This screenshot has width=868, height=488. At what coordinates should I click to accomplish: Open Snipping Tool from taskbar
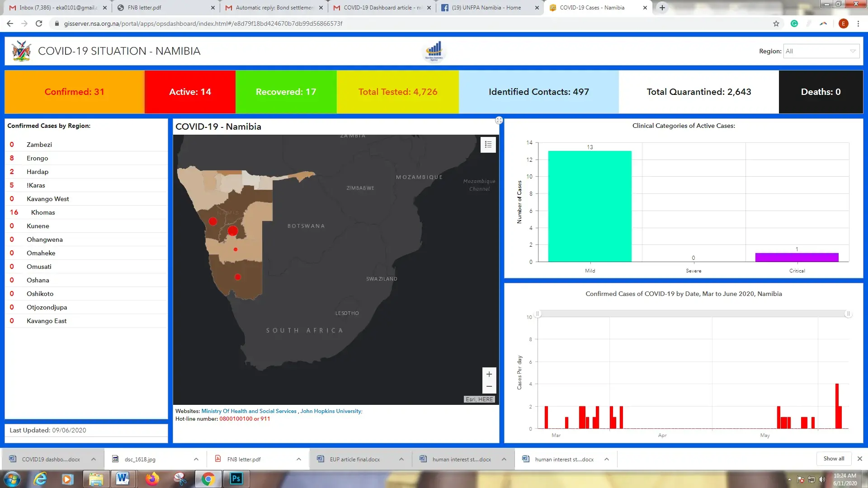coord(180,479)
